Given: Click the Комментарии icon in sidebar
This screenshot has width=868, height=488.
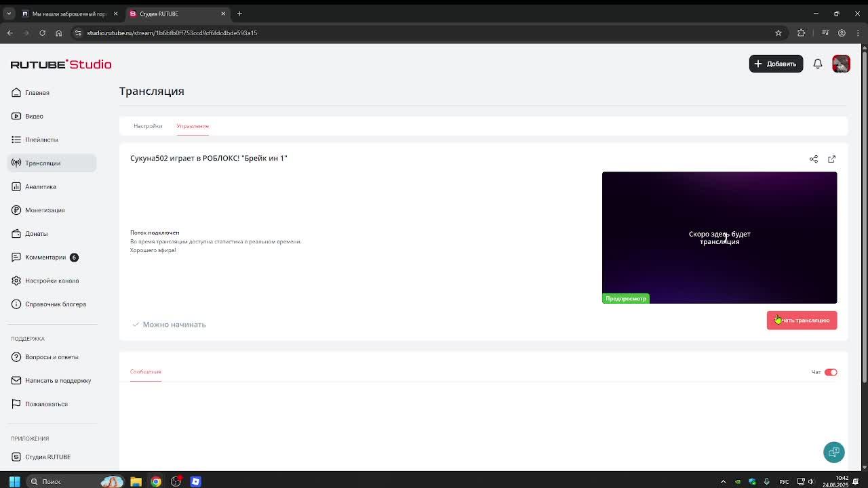Looking at the screenshot, I should [x=16, y=257].
